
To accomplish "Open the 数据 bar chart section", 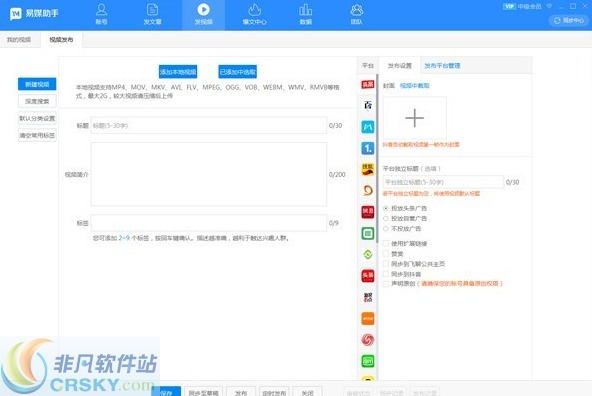I will pyautogui.click(x=305, y=14).
